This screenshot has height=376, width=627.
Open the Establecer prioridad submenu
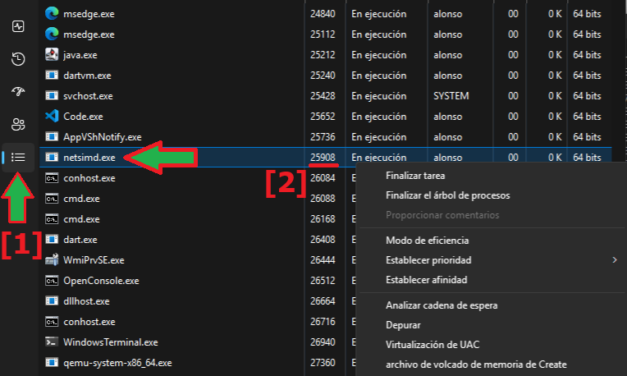click(x=428, y=260)
